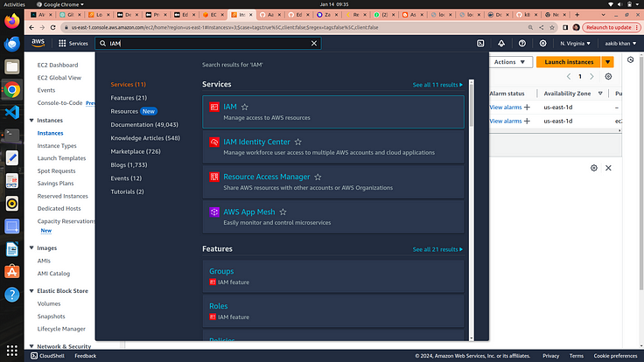Open CloudShell in footer
The height and width of the screenshot is (362, 644).
point(47,356)
